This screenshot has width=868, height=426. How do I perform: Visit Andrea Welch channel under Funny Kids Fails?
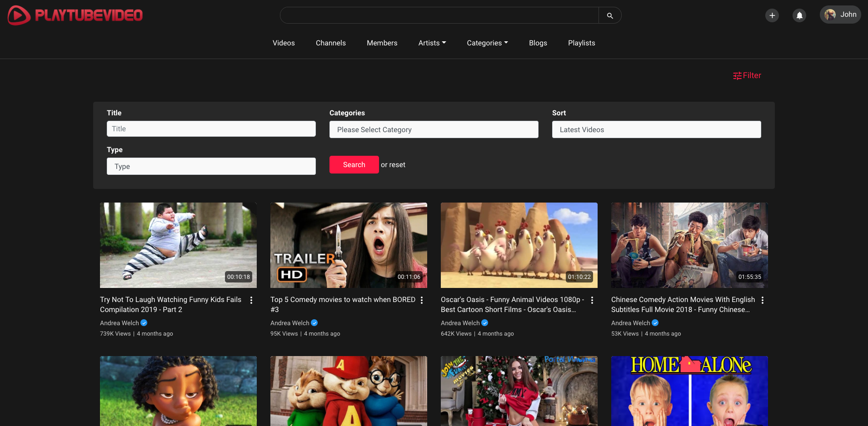coord(120,323)
